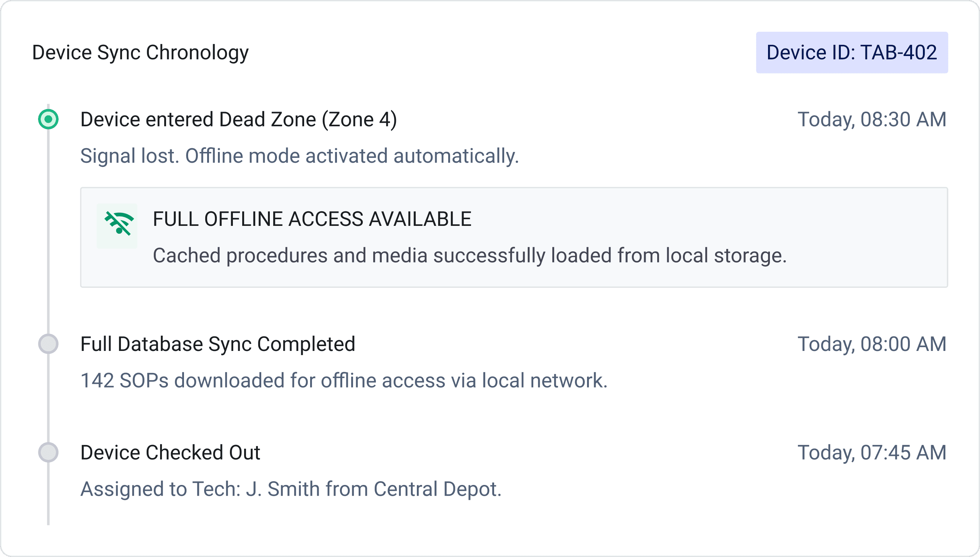Image resolution: width=980 pixels, height=557 pixels.
Task: Open the Full Database Sync Completed event
Action: click(218, 344)
